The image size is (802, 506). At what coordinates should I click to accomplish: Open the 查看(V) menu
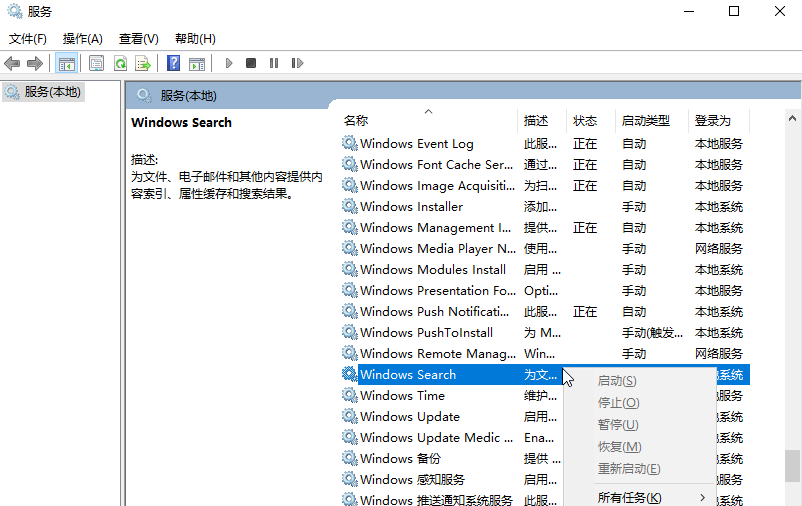click(139, 39)
